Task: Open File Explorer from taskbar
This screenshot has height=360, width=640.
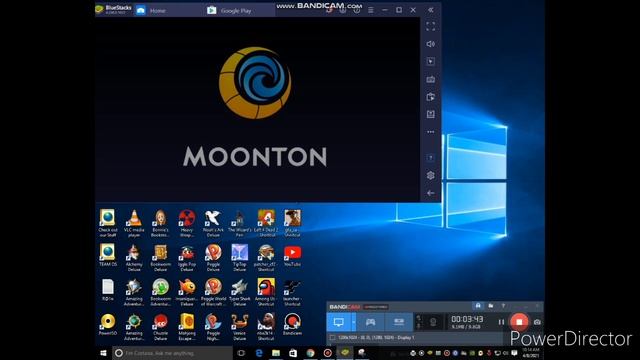Action: (x=276, y=353)
